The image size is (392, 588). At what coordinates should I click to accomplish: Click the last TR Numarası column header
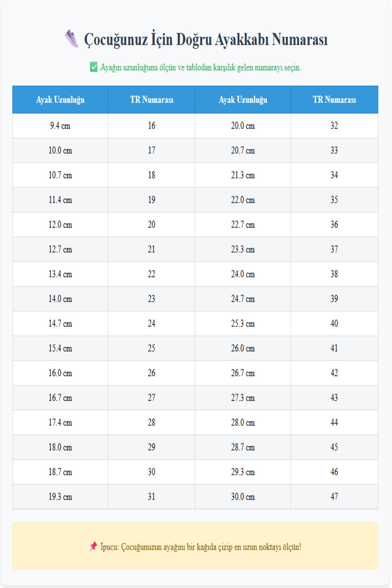click(335, 100)
